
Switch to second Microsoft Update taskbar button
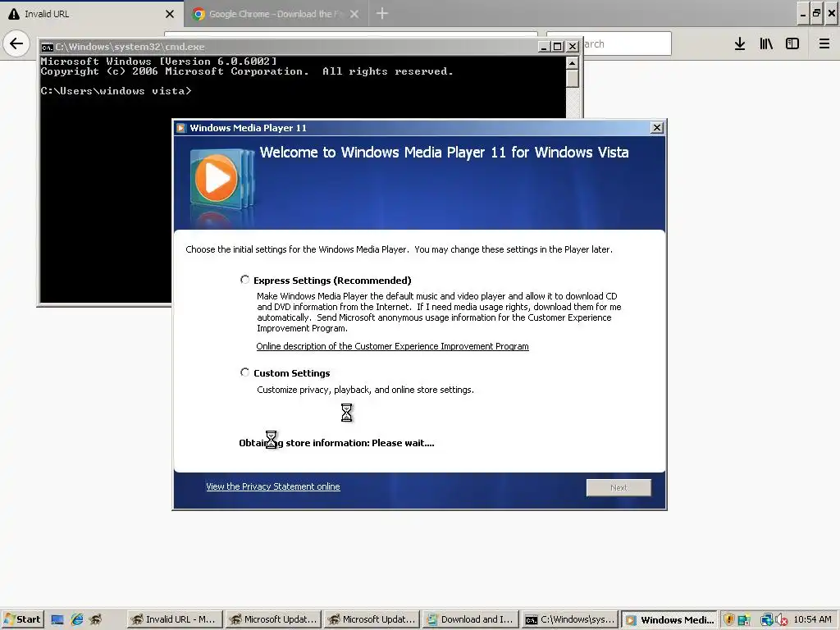pyautogui.click(x=372, y=619)
